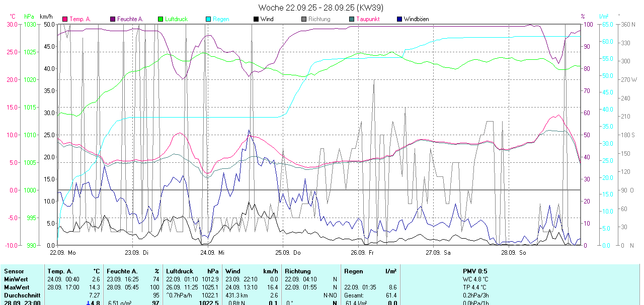644x305 pixels.
Task: Click the pink Temp. A. legend swatch
Action: [x=65, y=19]
